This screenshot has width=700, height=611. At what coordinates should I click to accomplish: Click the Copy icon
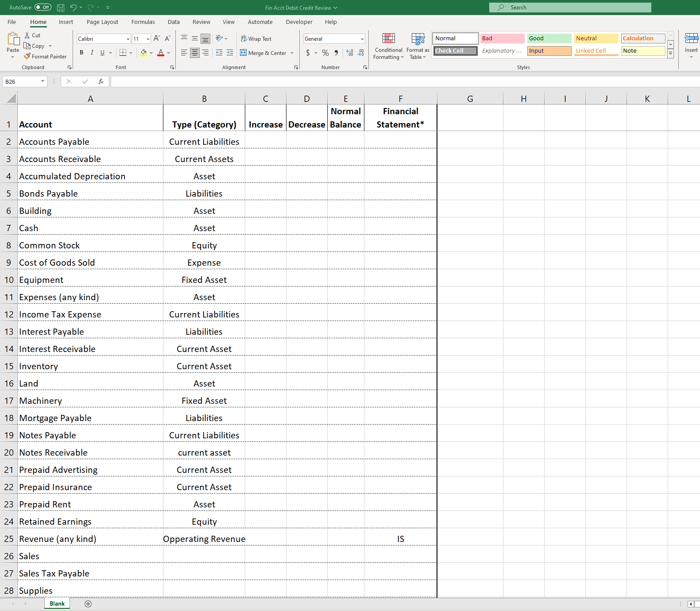click(x=27, y=46)
